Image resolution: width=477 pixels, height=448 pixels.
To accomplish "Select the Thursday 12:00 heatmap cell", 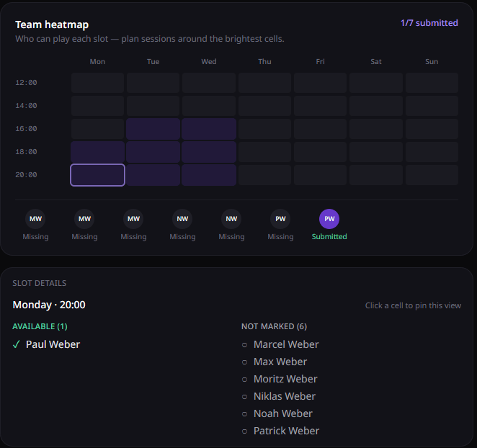I will [x=264, y=83].
